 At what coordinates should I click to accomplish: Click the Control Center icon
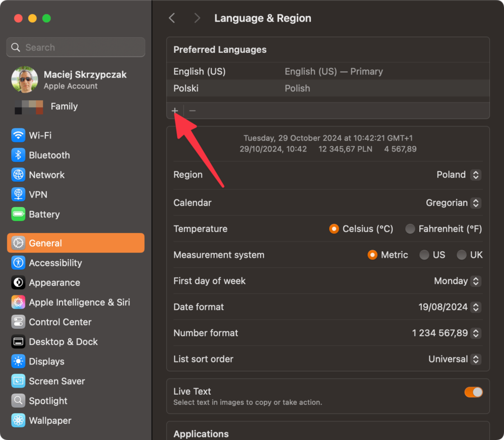pos(18,322)
